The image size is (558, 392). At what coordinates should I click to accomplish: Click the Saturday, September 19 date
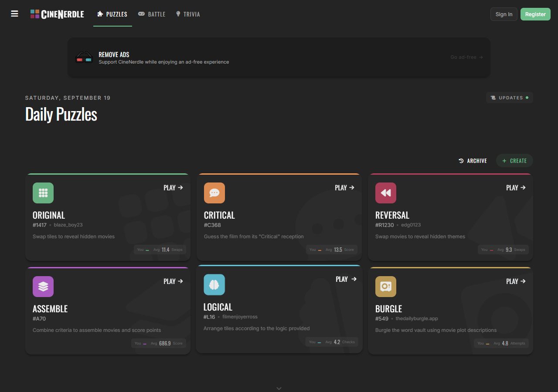(68, 98)
